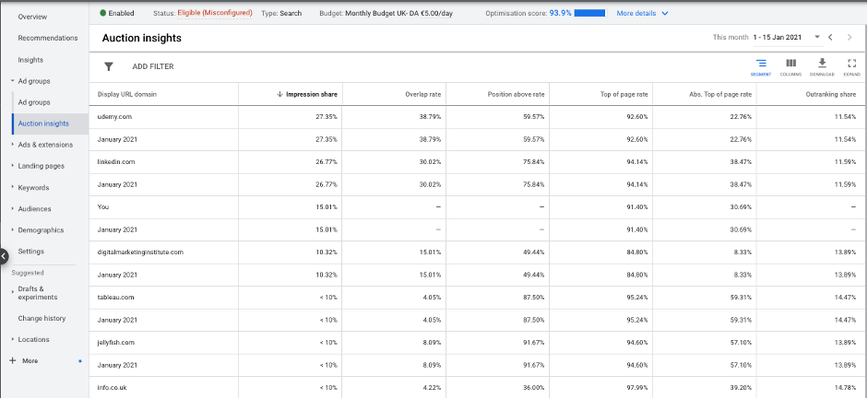Click the You row label
The height and width of the screenshot is (399, 868).
point(103,207)
